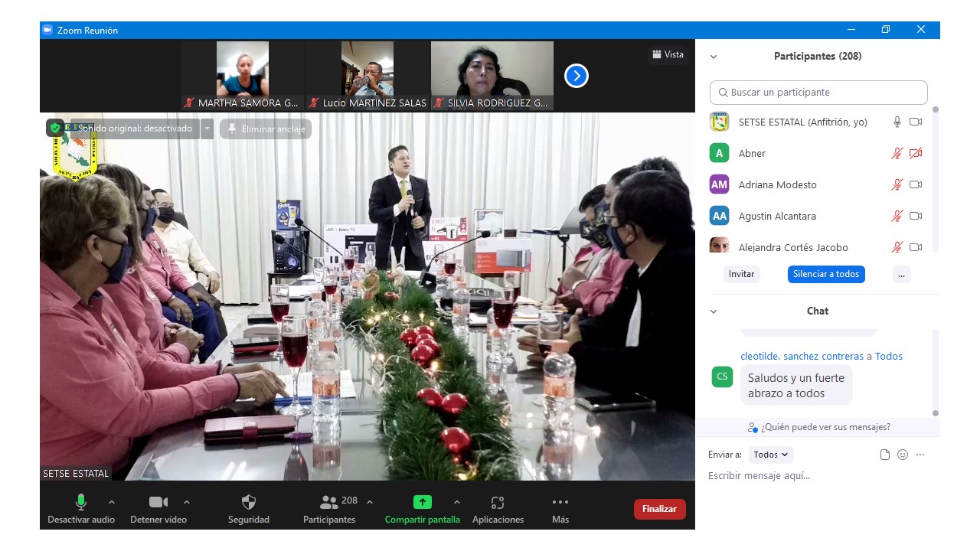Open dropdown next to Sonido original

[207, 129]
